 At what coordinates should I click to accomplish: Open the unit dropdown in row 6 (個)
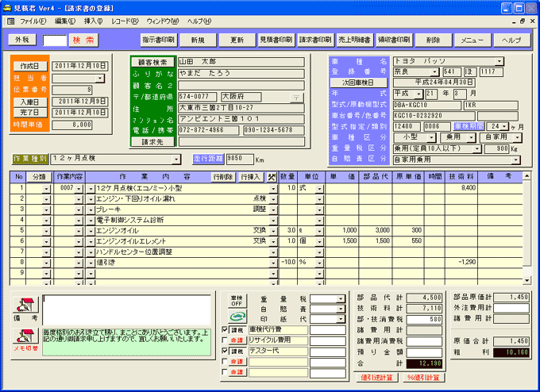319,241
